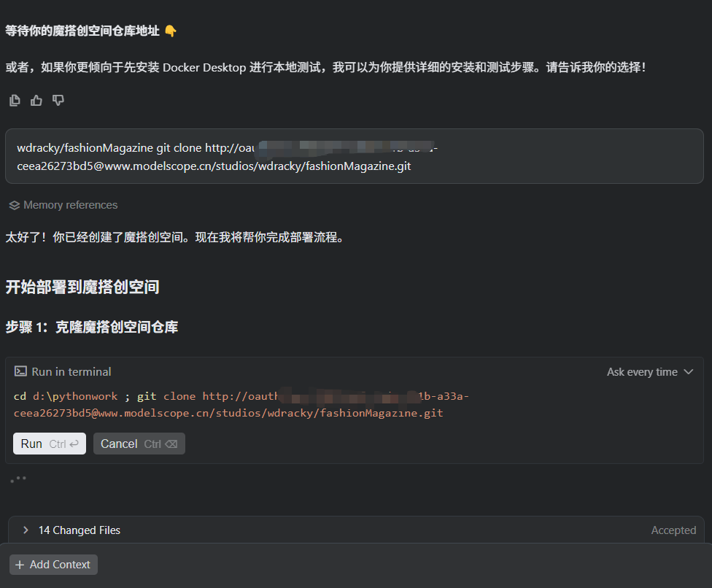712x588 pixels.
Task: Expand the 14 Changed Files section
Action: (x=26, y=530)
